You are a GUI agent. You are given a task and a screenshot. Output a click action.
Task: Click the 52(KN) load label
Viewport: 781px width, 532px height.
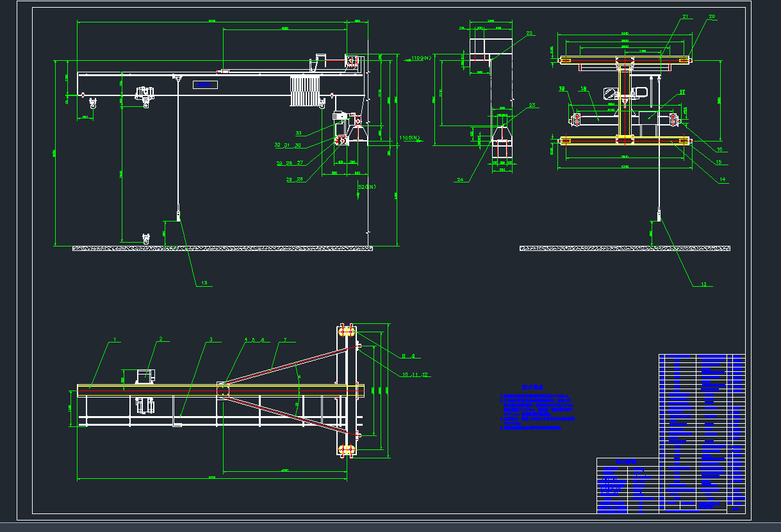(366, 187)
